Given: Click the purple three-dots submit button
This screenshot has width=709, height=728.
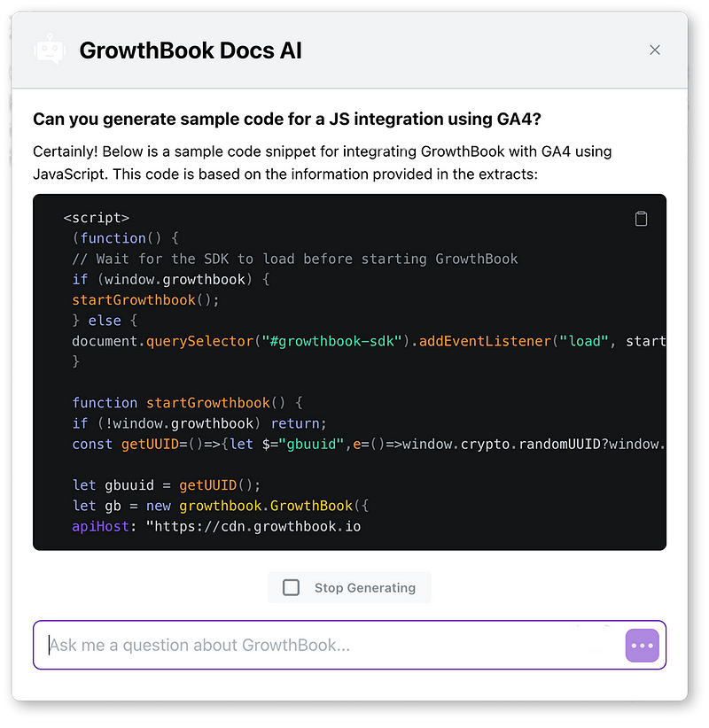Looking at the screenshot, I should click(643, 645).
